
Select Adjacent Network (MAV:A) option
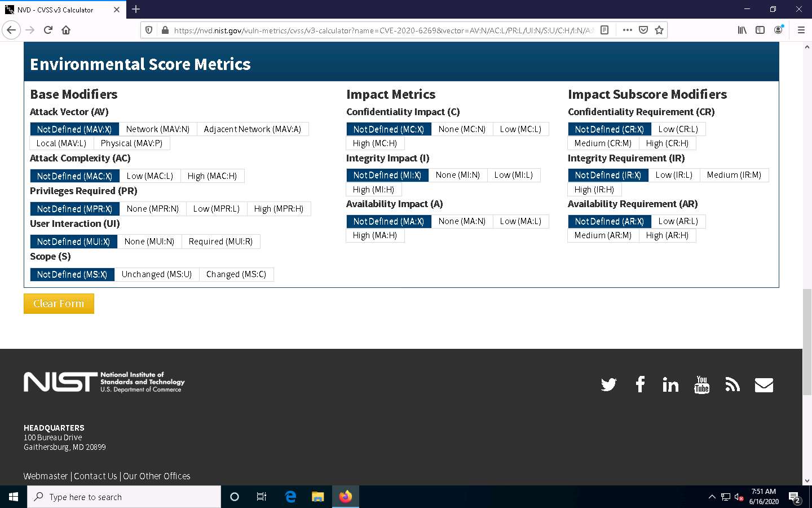[253, 129]
